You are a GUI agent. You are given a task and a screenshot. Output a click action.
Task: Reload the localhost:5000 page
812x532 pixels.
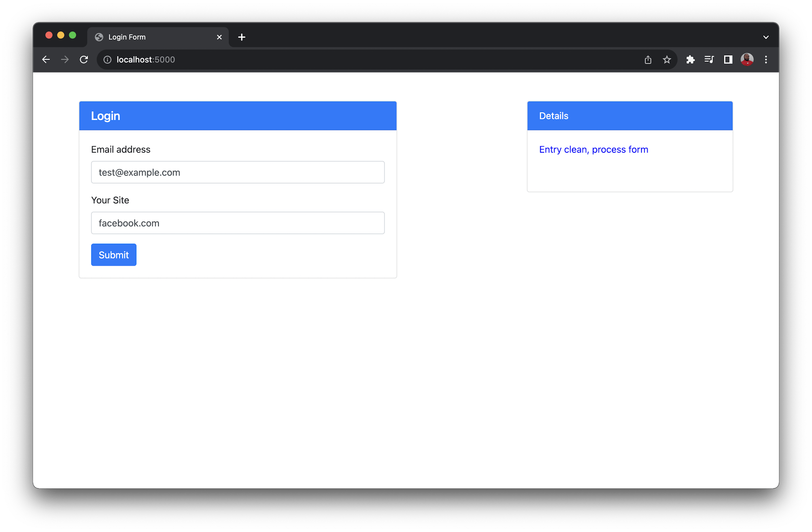(84, 59)
